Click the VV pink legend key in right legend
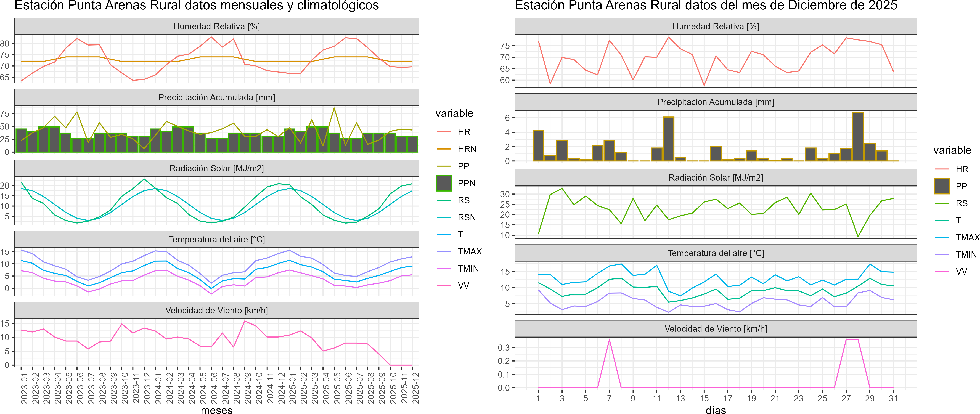 point(942,272)
